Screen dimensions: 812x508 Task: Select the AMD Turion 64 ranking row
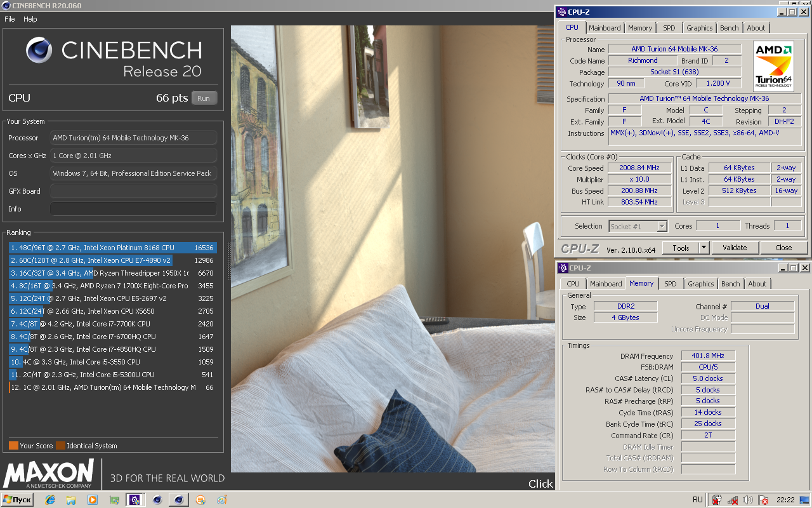(112, 387)
